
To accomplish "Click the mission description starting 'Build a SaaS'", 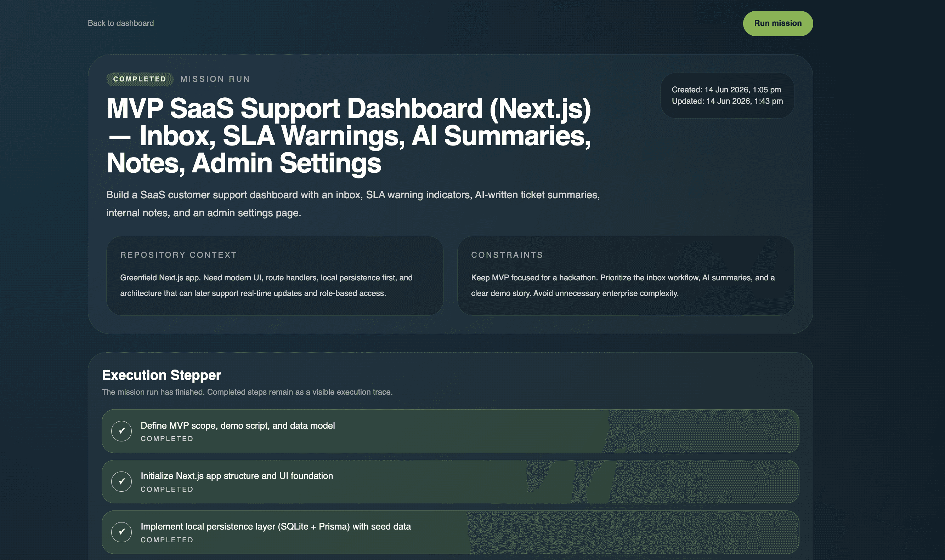I will [x=353, y=204].
